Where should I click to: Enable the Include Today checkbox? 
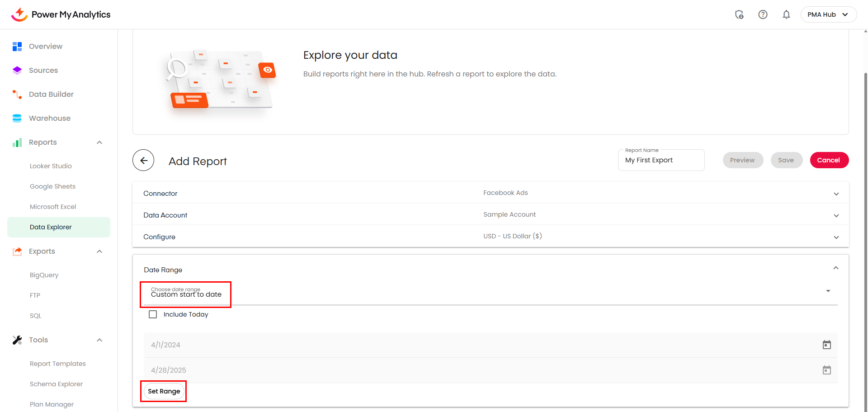153,314
